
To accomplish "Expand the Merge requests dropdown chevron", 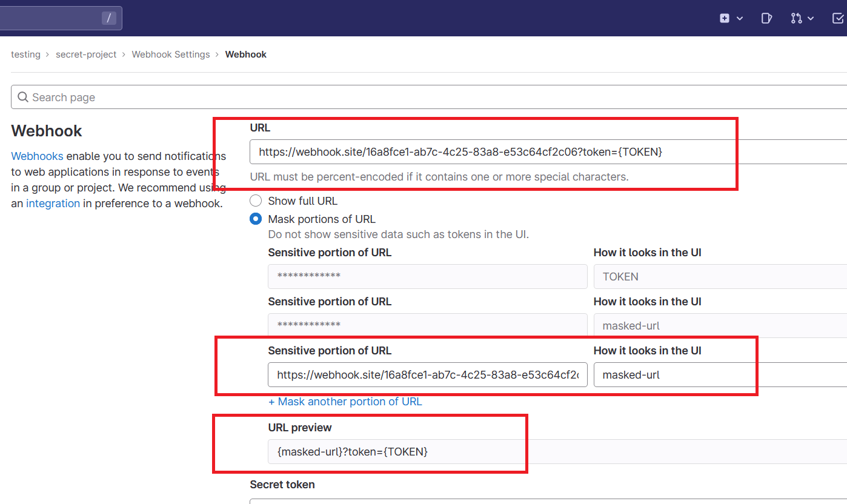I will coord(811,19).
